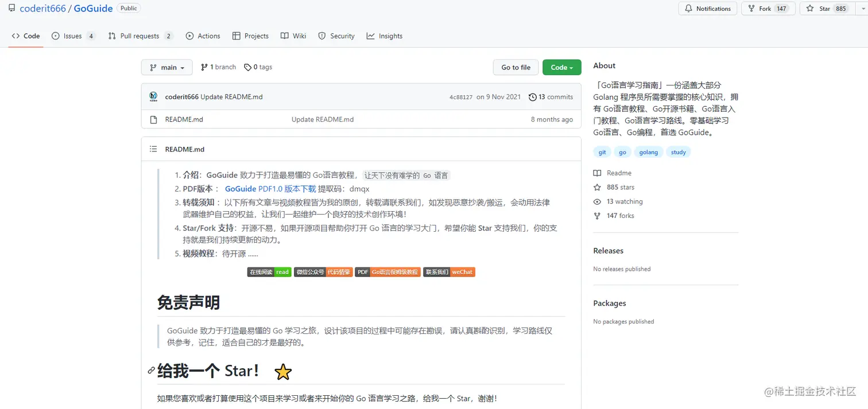
Task: Click the Notifications bell button
Action: tap(708, 9)
